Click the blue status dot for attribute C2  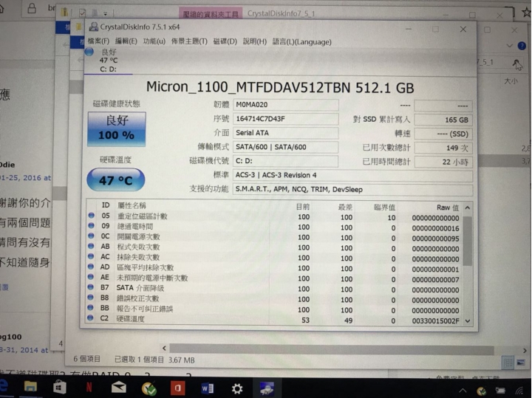(90, 318)
